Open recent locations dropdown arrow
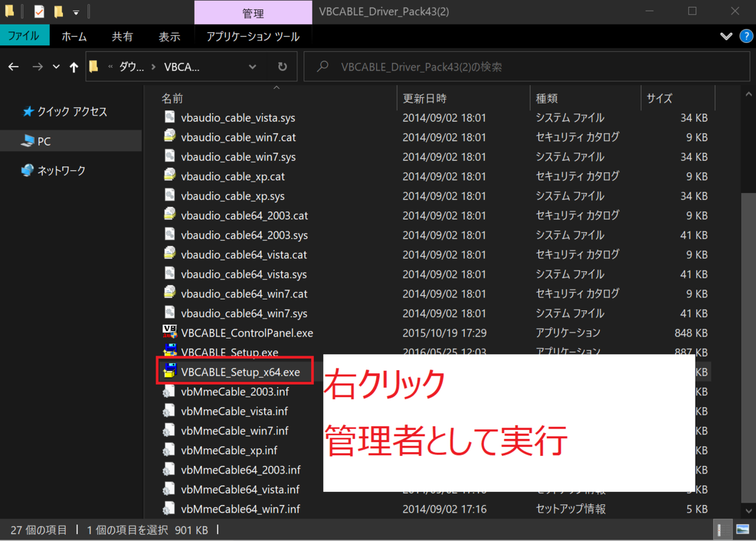756x541 pixels. [x=56, y=67]
